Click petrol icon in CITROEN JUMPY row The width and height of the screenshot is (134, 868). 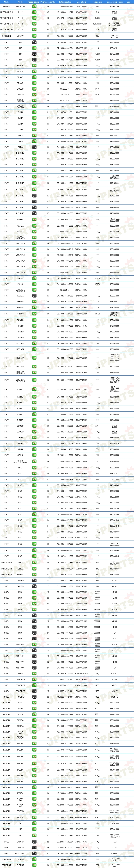[34, 36]
